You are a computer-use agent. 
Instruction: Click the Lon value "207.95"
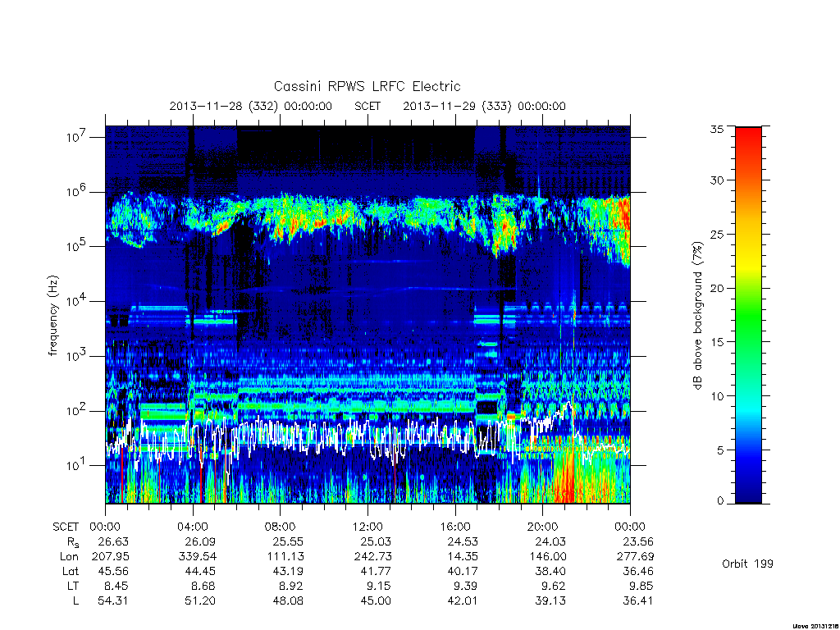click(x=110, y=557)
